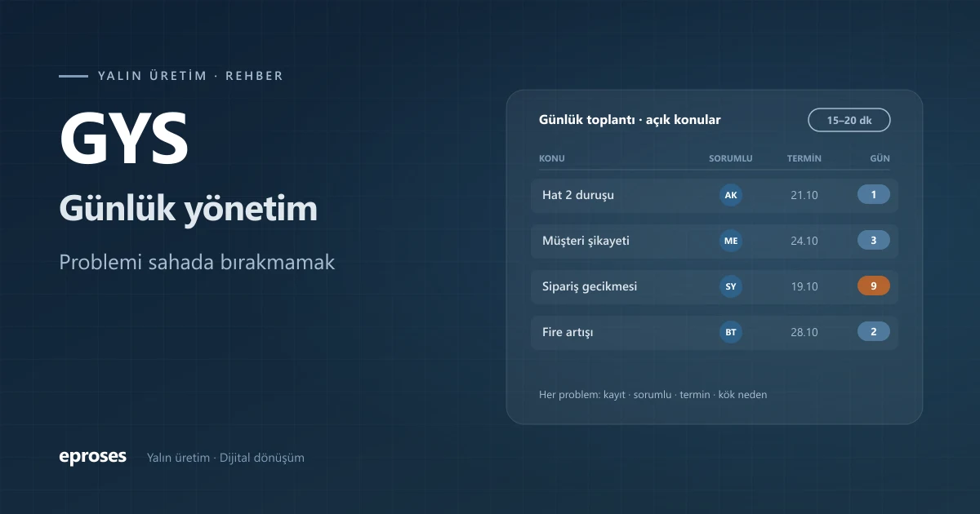Click the 'Her problem: kayıt' footer note
Image resolution: width=980 pixels, height=514 pixels.
[x=653, y=395]
